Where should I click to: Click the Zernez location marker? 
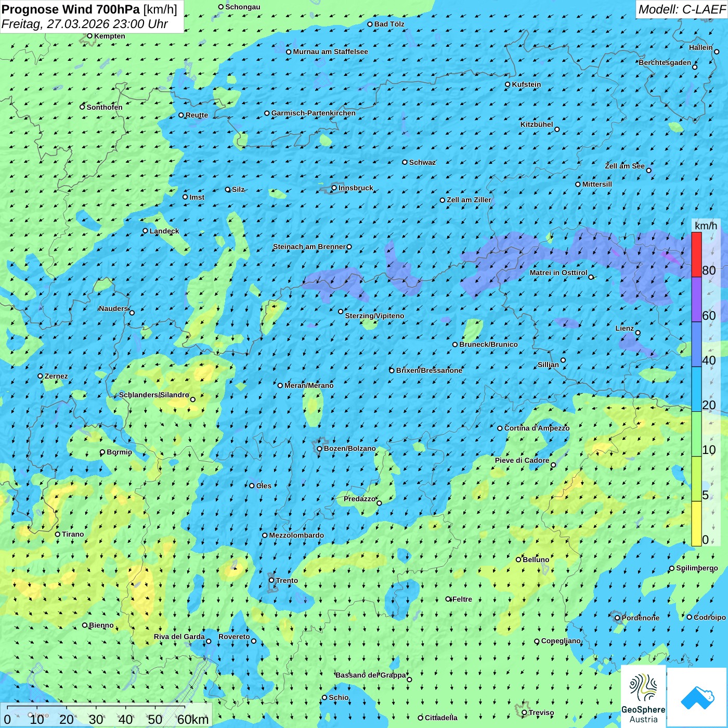click(40, 376)
